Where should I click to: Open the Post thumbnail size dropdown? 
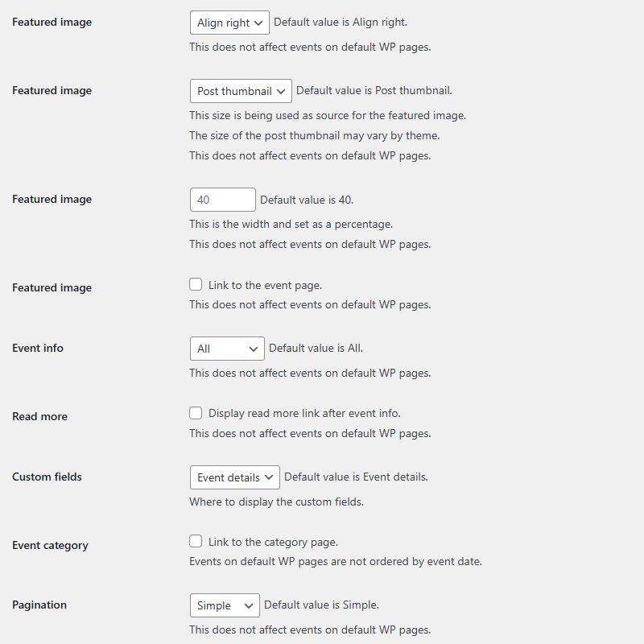click(x=240, y=90)
